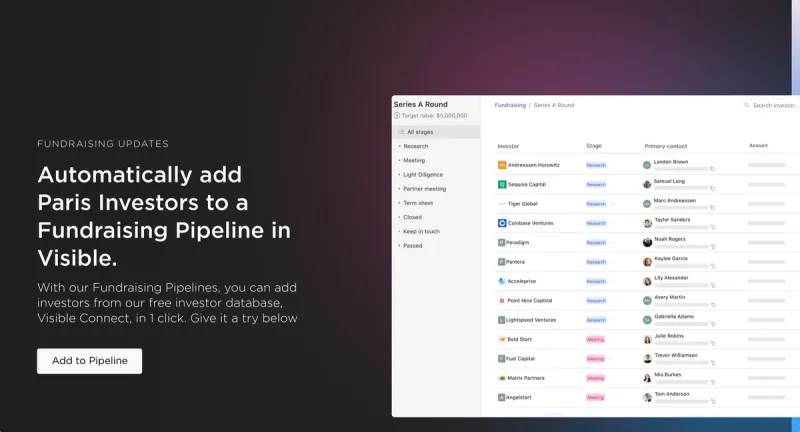The image size is (800, 432).
Task: Click the Series A Round breadcrumb
Action: click(x=554, y=105)
